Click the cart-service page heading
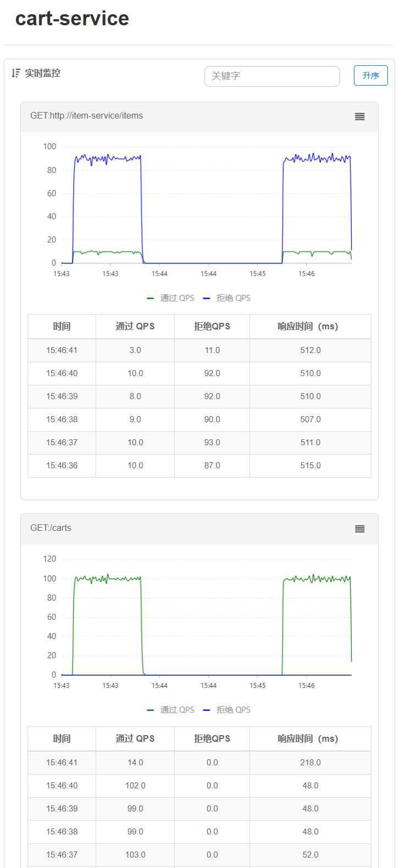411x868 pixels. click(x=72, y=19)
